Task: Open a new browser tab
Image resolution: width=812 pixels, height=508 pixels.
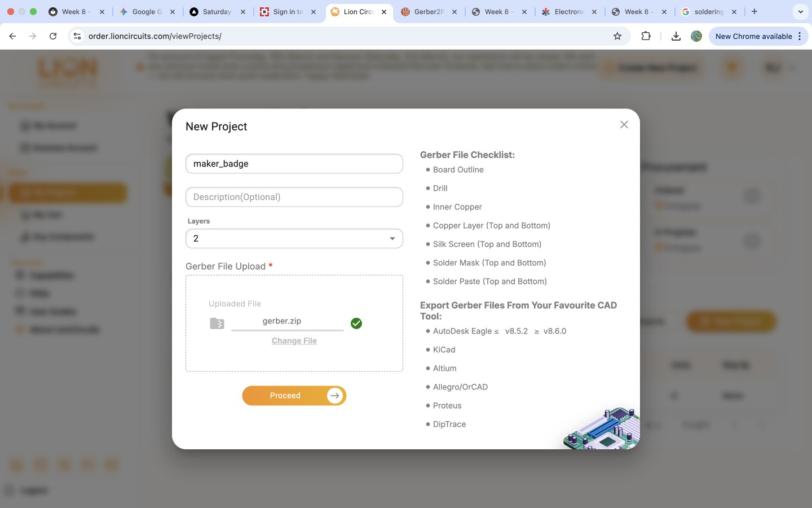Action: click(754, 11)
